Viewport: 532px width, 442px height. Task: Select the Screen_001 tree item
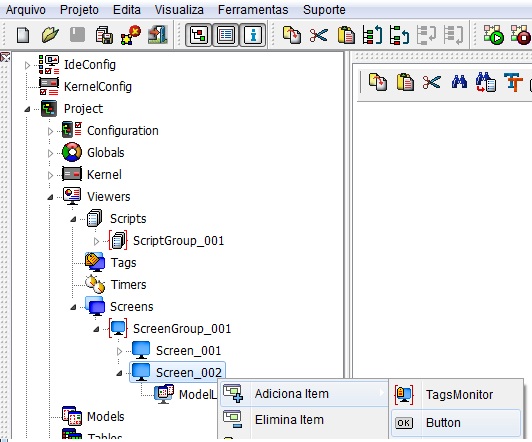[x=188, y=351]
